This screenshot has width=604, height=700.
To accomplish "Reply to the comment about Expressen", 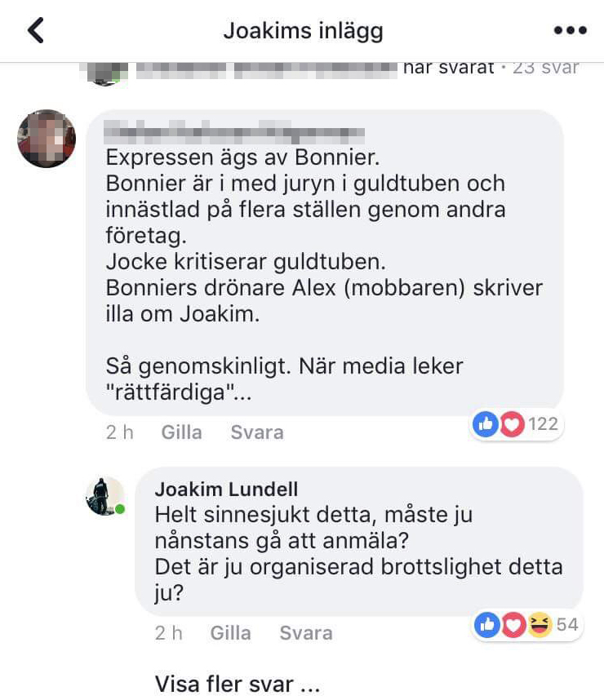I will pos(257,432).
